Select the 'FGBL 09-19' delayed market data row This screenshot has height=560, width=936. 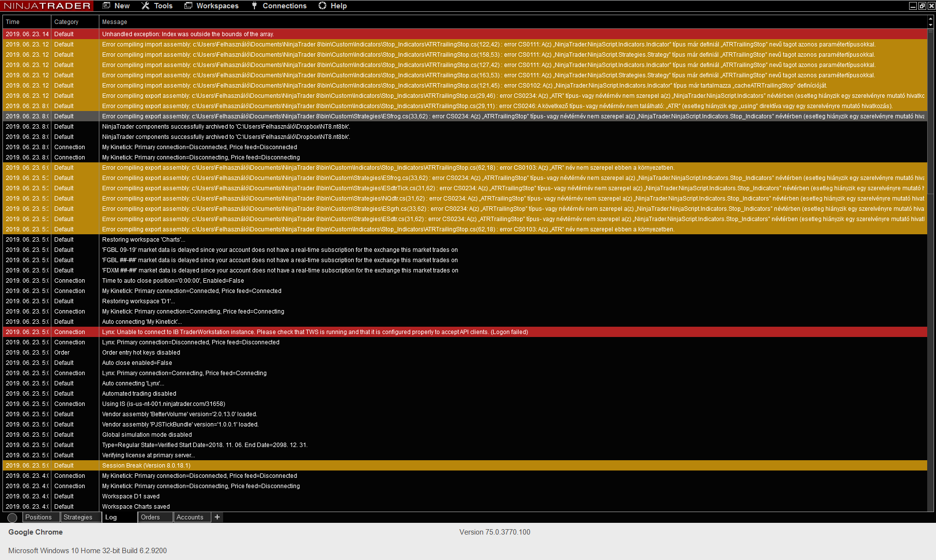pyautogui.click(x=465, y=250)
